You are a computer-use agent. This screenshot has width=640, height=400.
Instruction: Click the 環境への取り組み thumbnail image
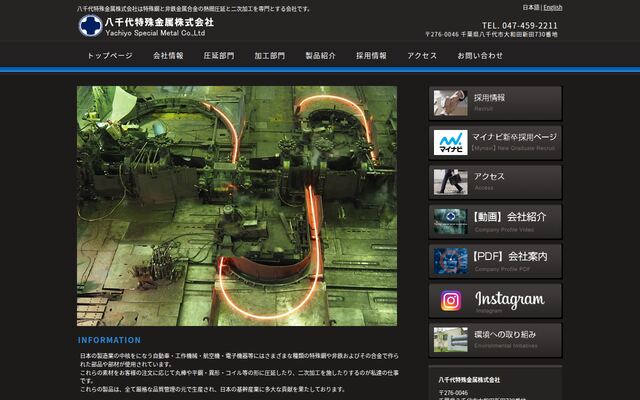[x=450, y=340]
